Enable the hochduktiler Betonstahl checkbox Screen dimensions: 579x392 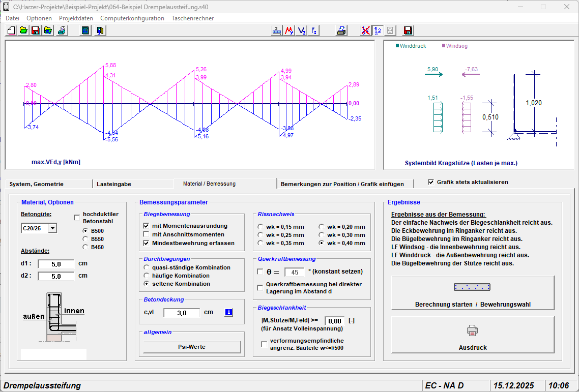(77, 218)
